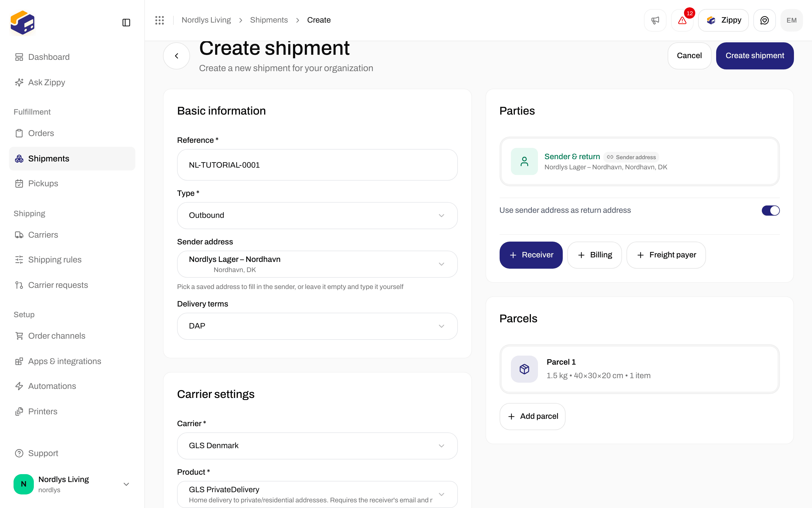This screenshot has height=508, width=812.
Task: Add a Receiver party
Action: coord(531,255)
